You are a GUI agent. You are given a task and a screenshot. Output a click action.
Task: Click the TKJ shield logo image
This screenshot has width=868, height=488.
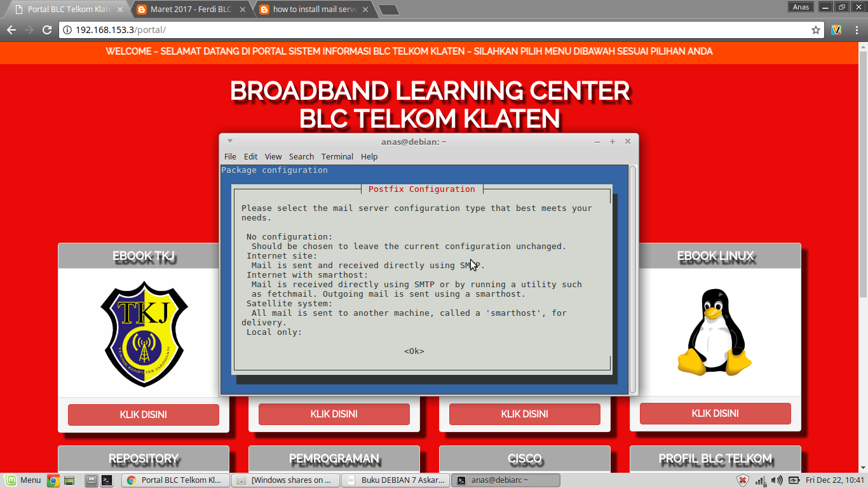pyautogui.click(x=144, y=334)
